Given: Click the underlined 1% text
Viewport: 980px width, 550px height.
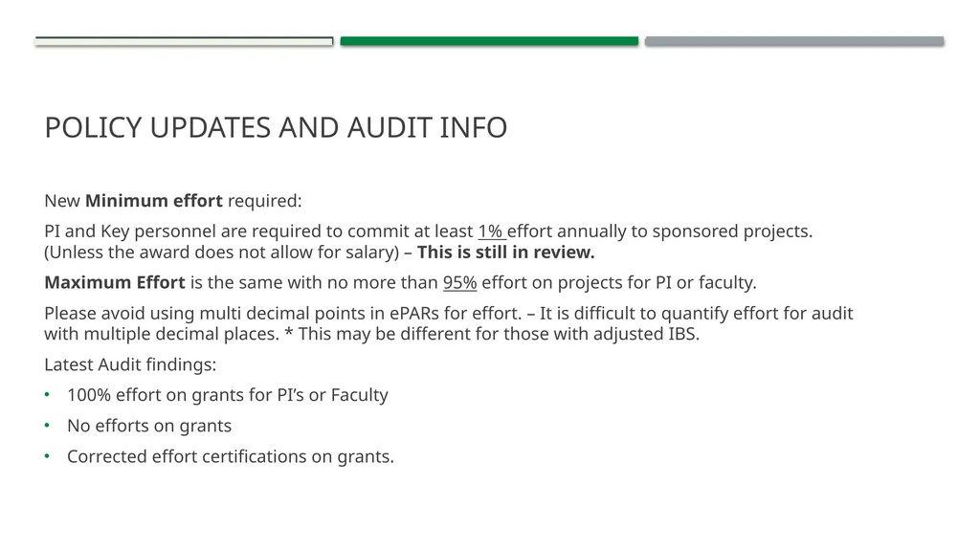Looking at the screenshot, I should pyautogui.click(x=492, y=231).
